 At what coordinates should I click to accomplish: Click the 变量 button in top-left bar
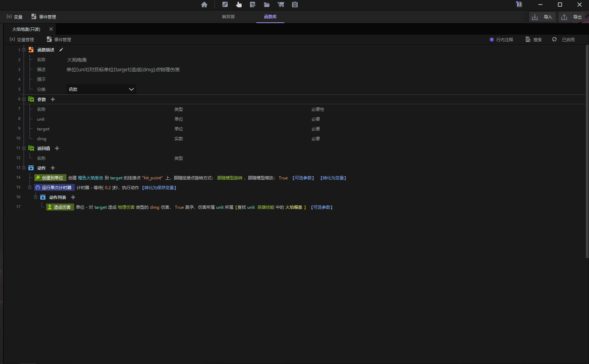(14, 17)
